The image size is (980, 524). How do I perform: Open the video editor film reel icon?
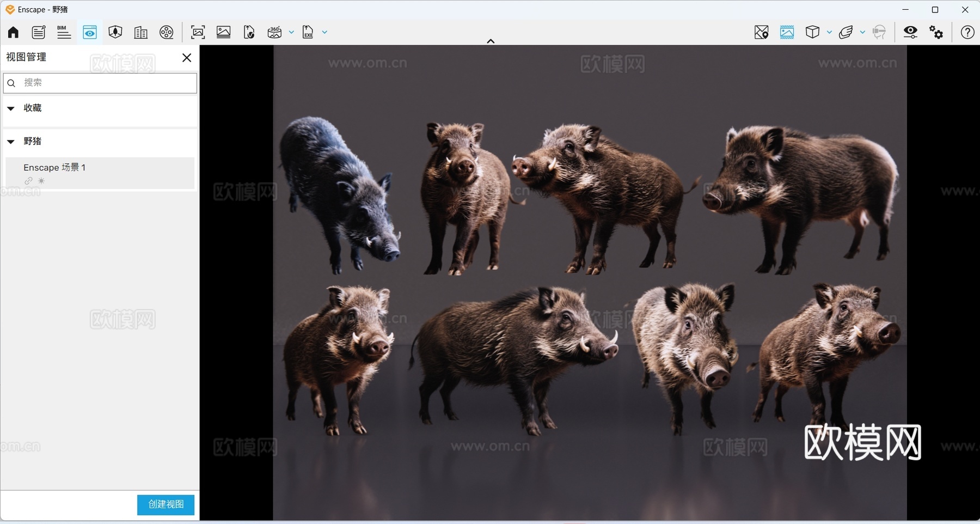pos(167,32)
